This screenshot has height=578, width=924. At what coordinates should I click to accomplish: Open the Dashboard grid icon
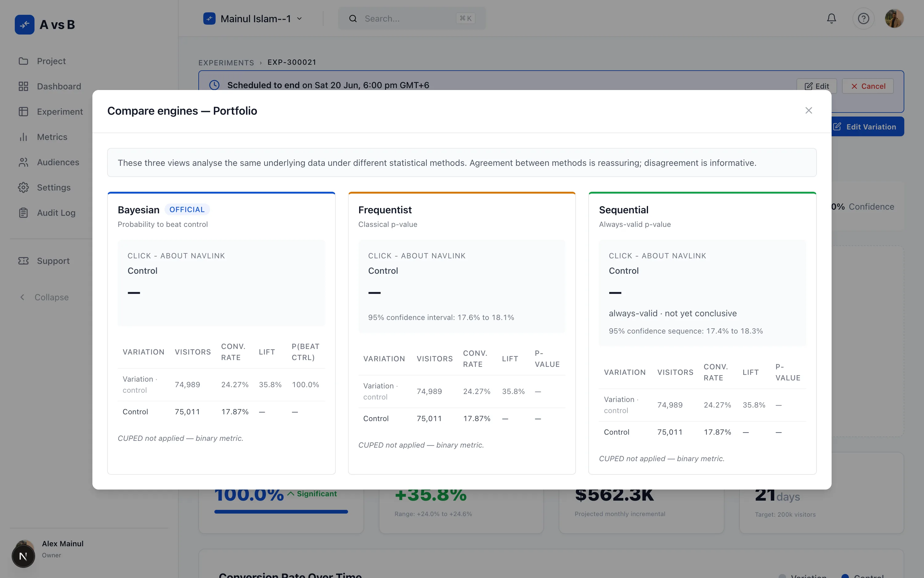[x=23, y=86]
